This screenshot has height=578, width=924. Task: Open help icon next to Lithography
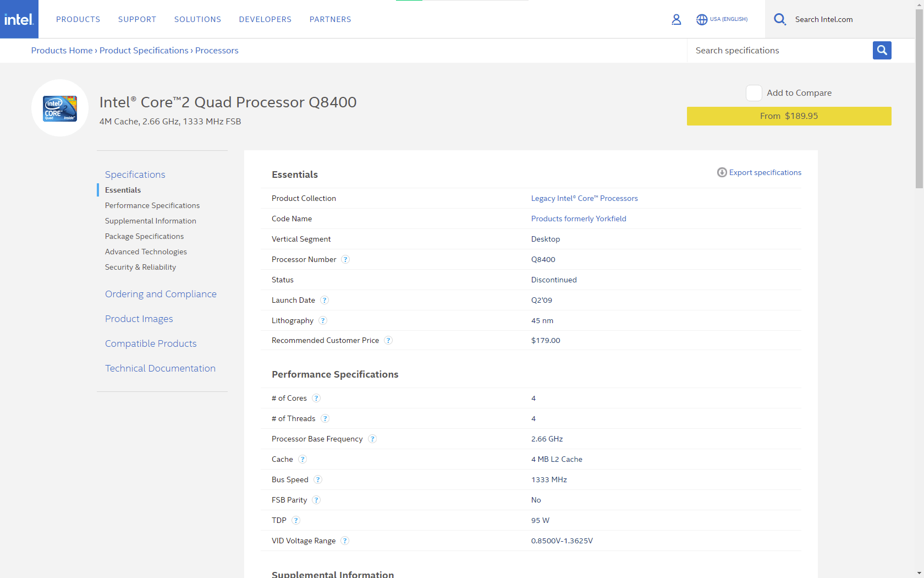(x=323, y=320)
